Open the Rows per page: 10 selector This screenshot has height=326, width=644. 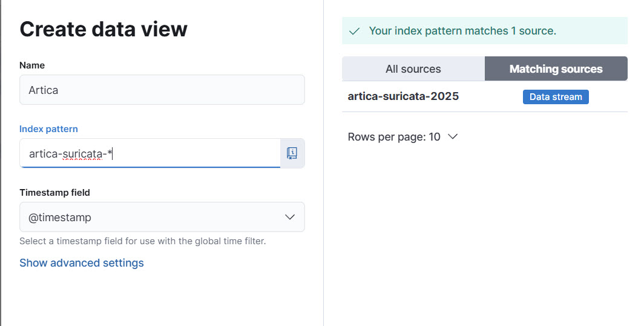(x=402, y=137)
